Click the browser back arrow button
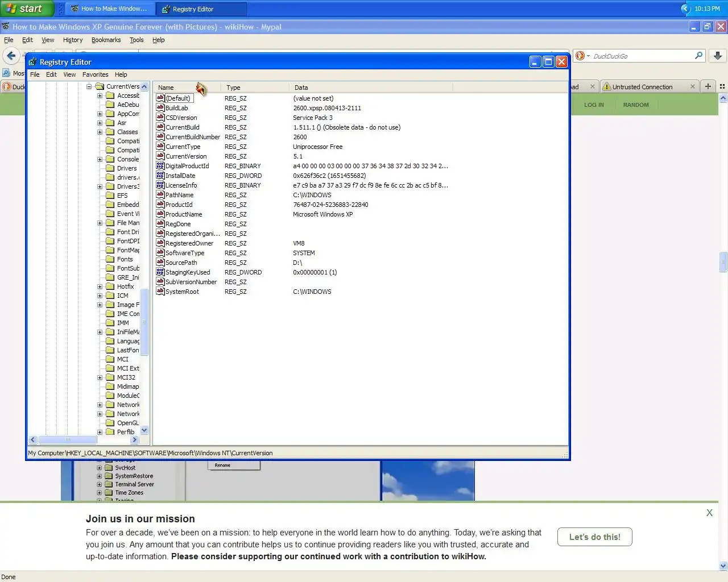The height and width of the screenshot is (582, 728). click(x=11, y=56)
